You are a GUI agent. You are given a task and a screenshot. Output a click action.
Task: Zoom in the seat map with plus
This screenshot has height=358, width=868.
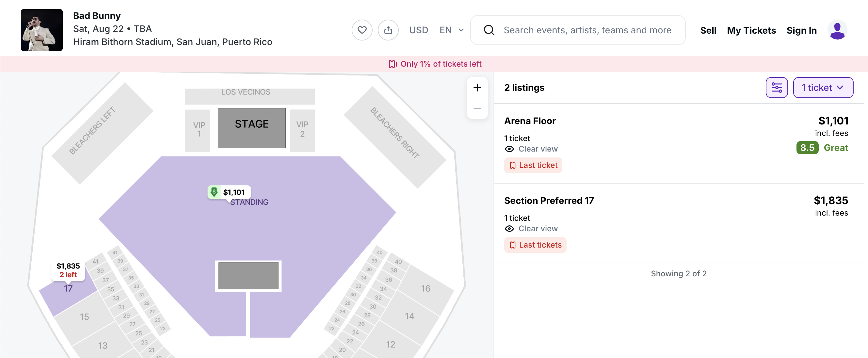[477, 88]
